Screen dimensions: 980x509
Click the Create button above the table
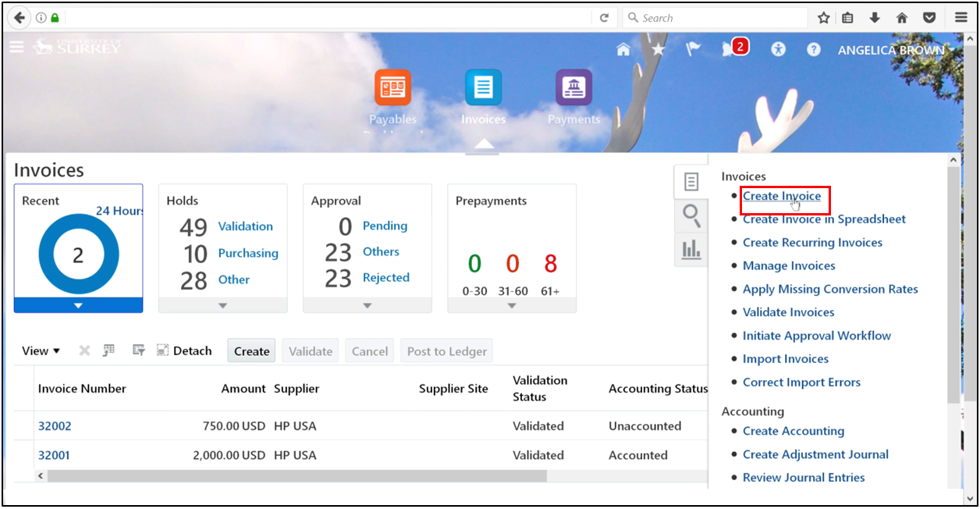pyautogui.click(x=250, y=350)
